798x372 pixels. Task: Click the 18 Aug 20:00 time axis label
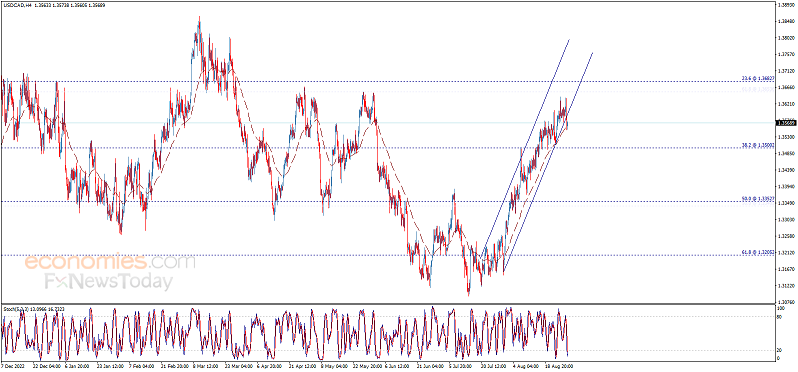click(558, 365)
